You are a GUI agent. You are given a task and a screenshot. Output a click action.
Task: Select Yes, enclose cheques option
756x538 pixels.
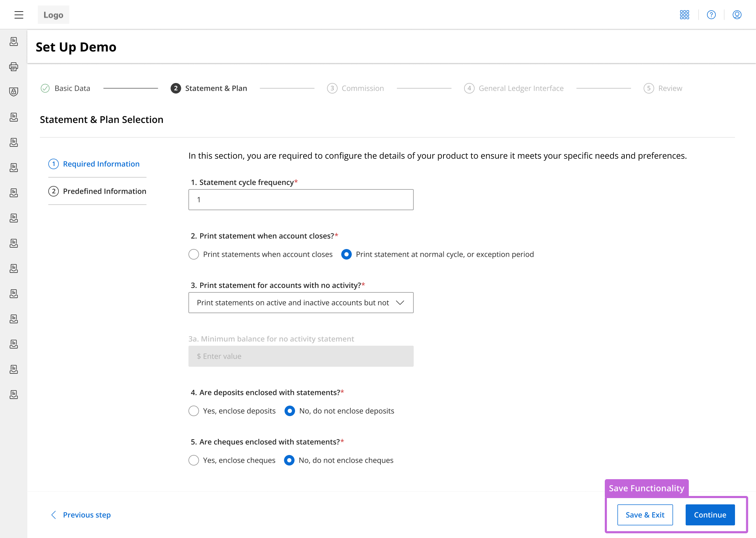(x=194, y=460)
